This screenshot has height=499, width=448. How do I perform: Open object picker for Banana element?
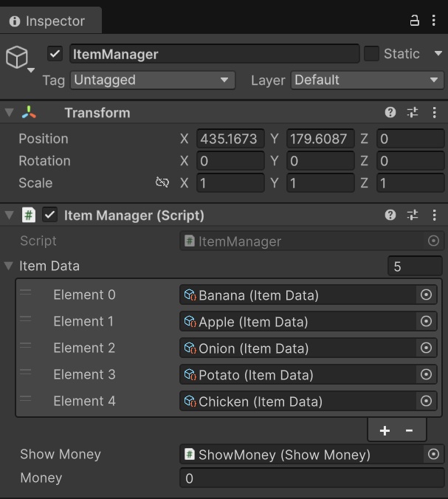pos(426,295)
